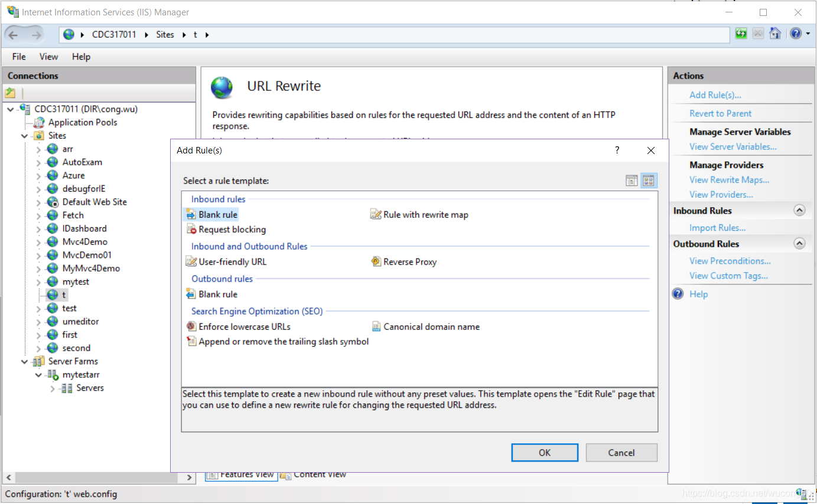Click the Connections pane horizontal scrollbar
The height and width of the screenshot is (504, 817).
pos(99,477)
